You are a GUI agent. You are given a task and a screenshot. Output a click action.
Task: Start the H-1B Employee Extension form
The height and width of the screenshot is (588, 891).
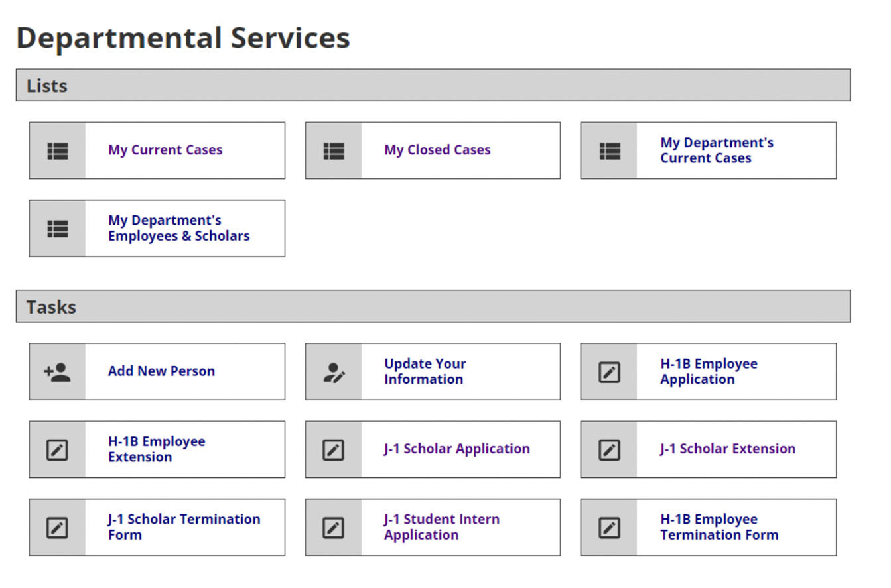pyautogui.click(x=157, y=449)
